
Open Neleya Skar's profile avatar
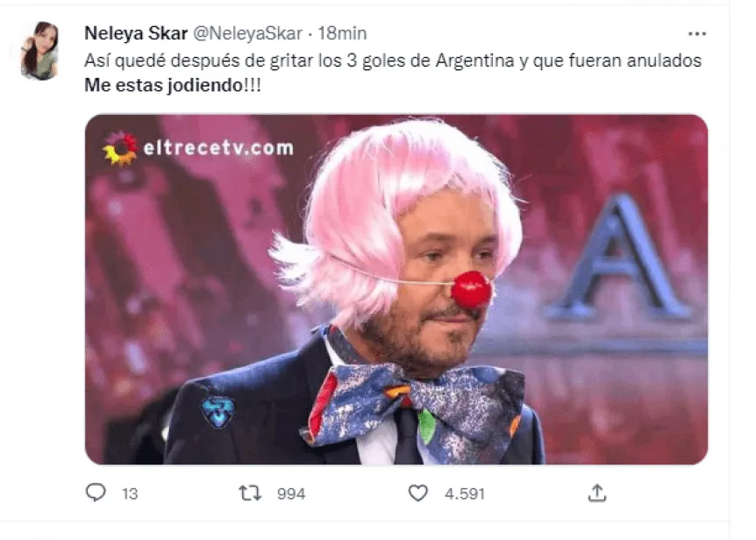40,51
